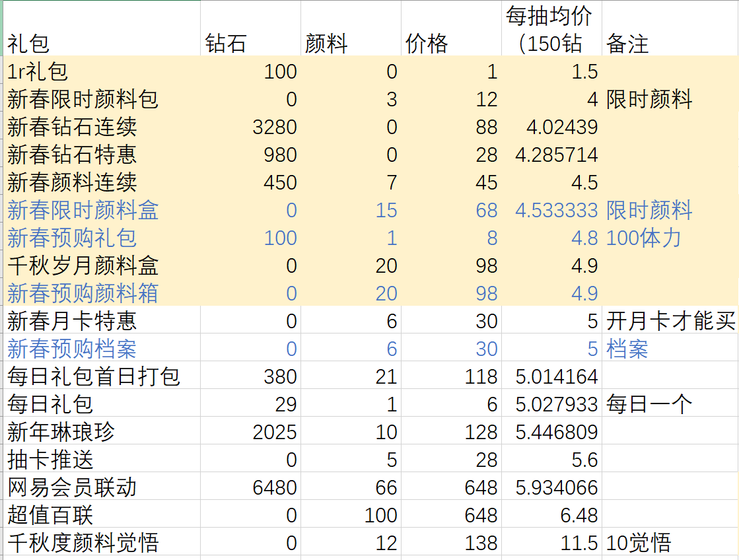This screenshot has width=739, height=560.
Task: Click the cell 超值百联
Action: pyautogui.click(x=101, y=514)
